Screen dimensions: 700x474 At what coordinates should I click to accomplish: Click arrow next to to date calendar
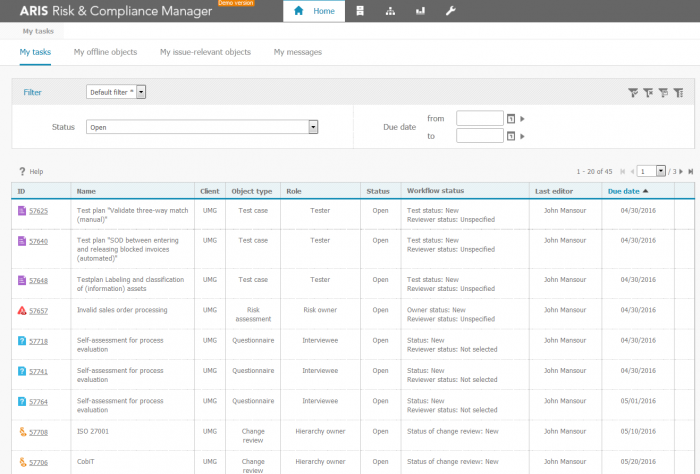[522, 136]
